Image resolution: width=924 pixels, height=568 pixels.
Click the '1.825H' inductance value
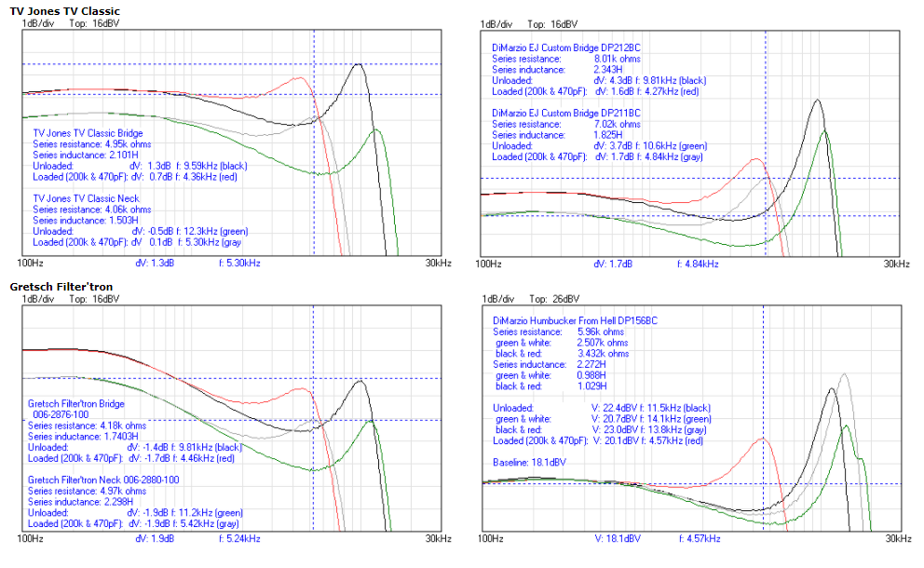[608, 135]
